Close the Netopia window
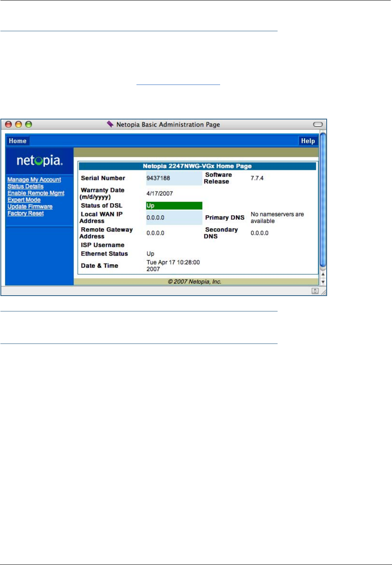Image resolution: width=392 pixels, height=565 pixels. coord(8,124)
